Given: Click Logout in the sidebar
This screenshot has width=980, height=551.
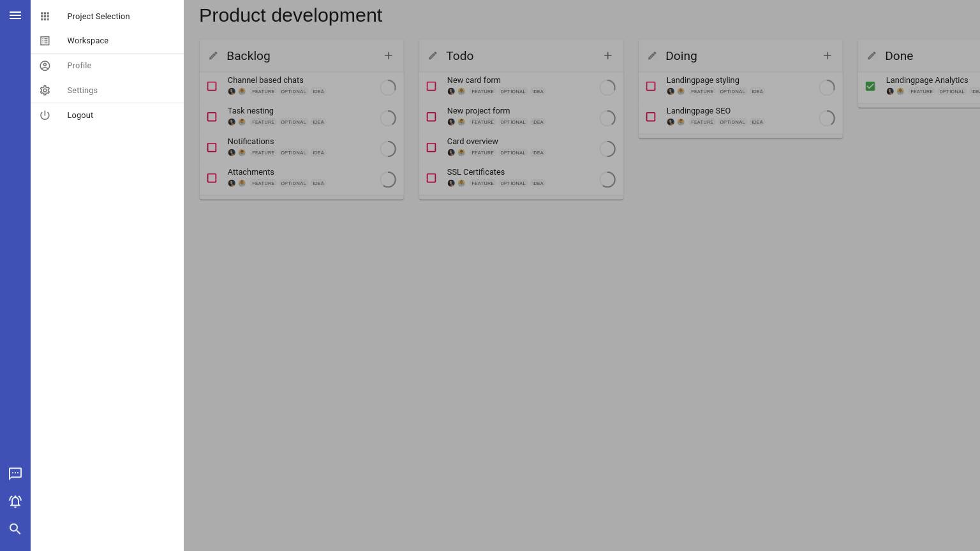Looking at the screenshot, I should click(x=80, y=115).
